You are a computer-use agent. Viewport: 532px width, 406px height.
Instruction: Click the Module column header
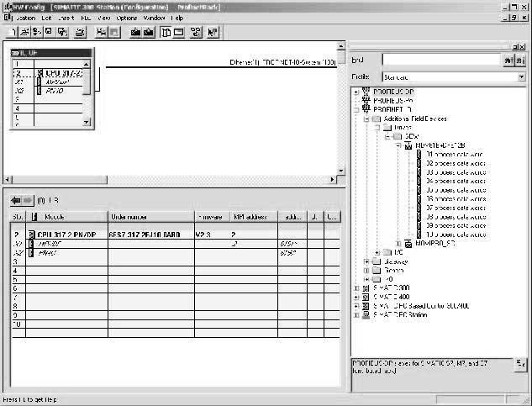[x=67, y=217]
